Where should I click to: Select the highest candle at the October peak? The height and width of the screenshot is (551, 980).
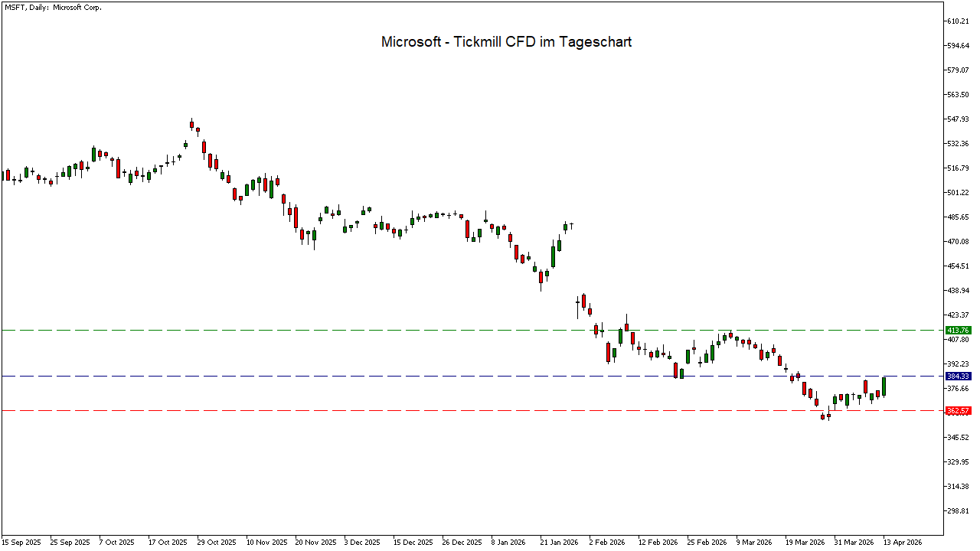[x=191, y=125]
